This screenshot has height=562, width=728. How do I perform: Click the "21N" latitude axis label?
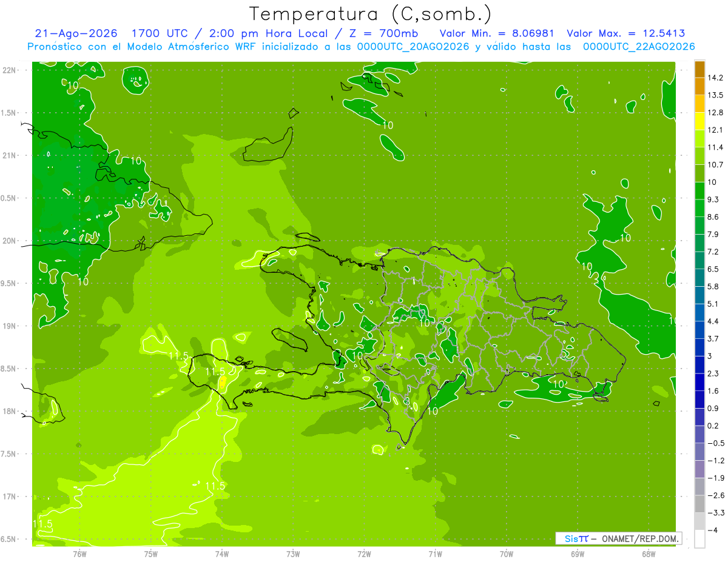pyautogui.click(x=8, y=155)
